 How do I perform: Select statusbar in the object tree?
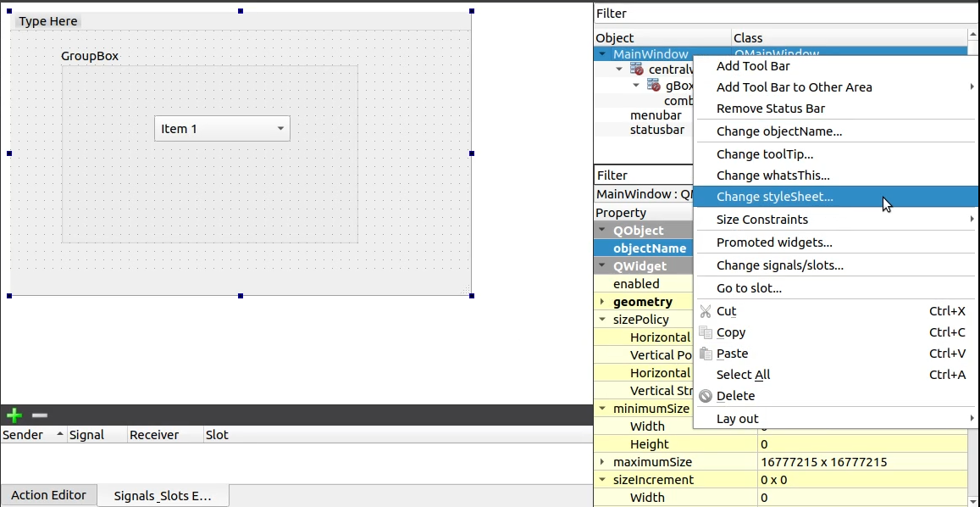[657, 131]
